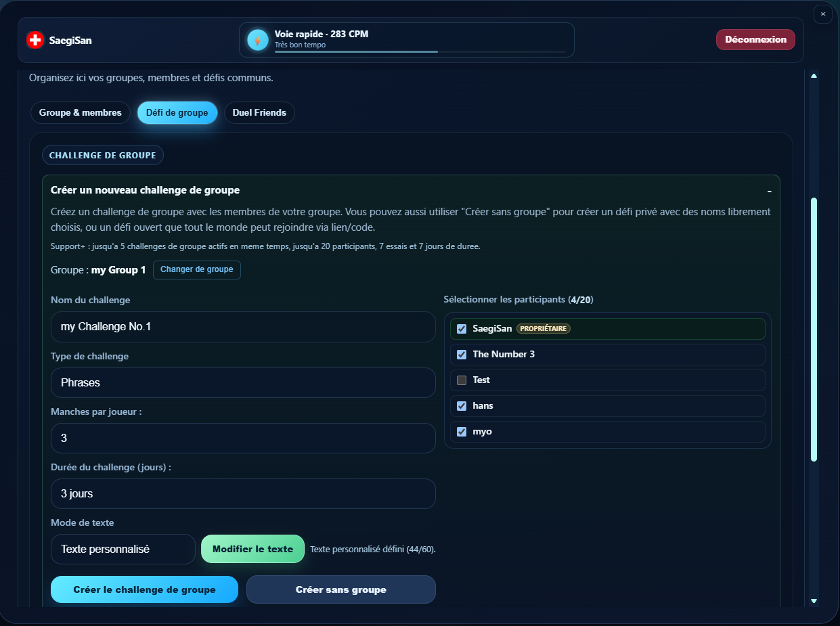Open the Manches par joueur dropdown
Image resolution: width=840 pixels, height=626 pixels.
click(243, 438)
